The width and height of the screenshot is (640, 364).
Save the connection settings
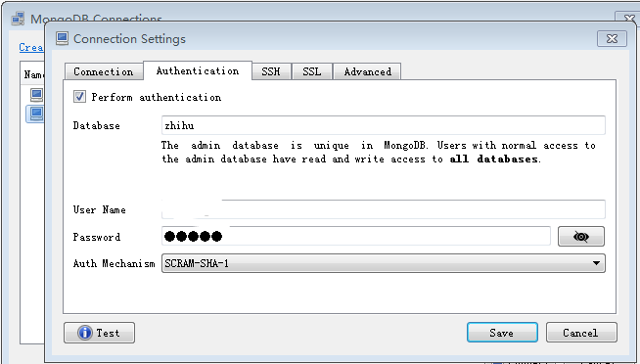point(502,333)
